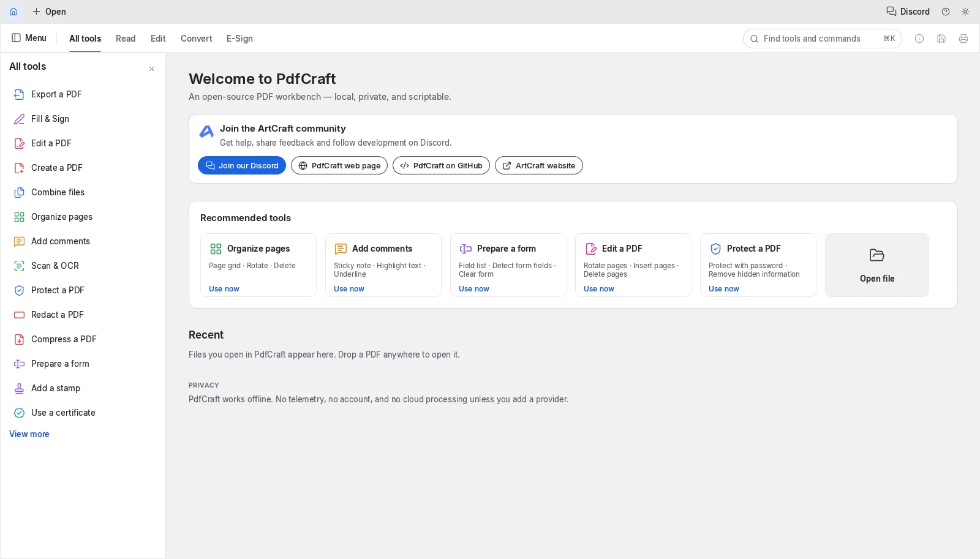Click the Open file card
This screenshot has height=559, width=980.
point(877,265)
